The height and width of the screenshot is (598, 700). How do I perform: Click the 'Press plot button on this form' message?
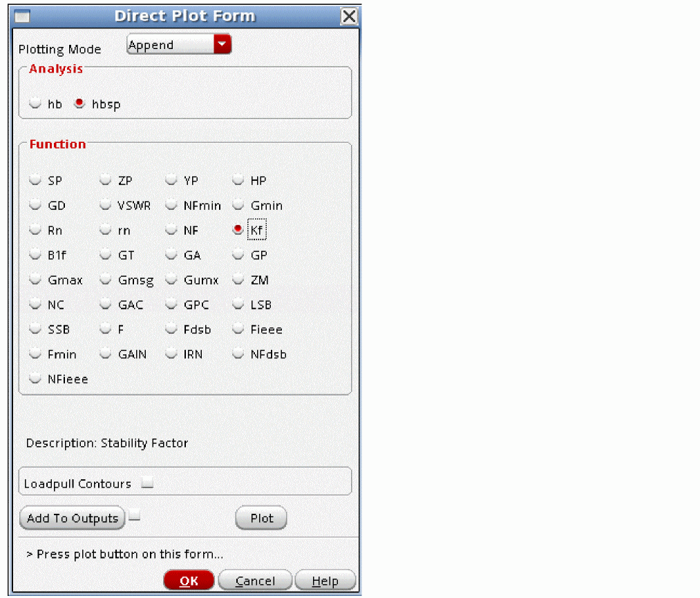click(x=124, y=554)
